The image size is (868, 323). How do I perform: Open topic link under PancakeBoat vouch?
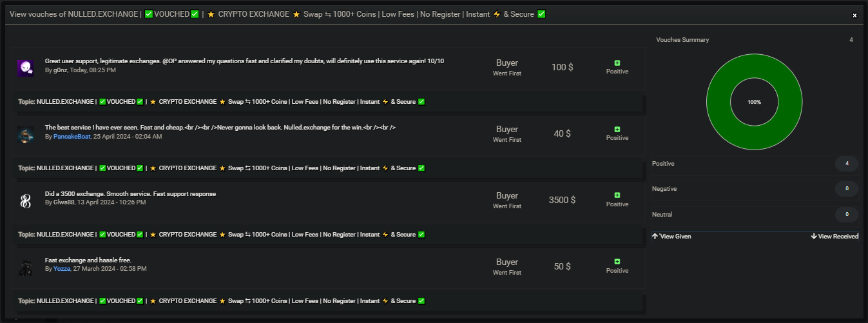(231, 168)
